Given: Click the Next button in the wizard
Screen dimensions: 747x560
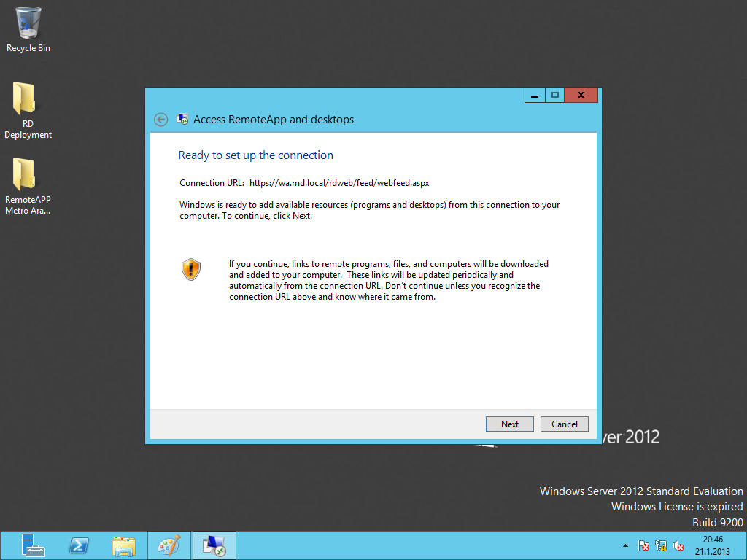Looking at the screenshot, I should point(509,424).
